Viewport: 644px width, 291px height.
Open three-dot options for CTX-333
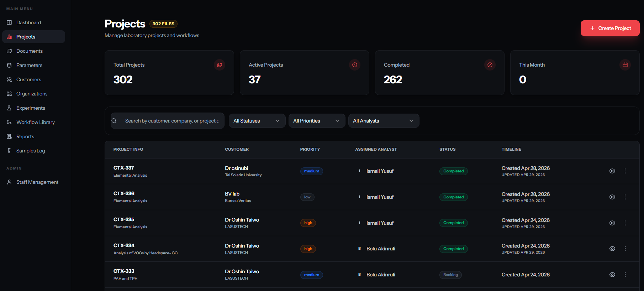click(x=625, y=275)
